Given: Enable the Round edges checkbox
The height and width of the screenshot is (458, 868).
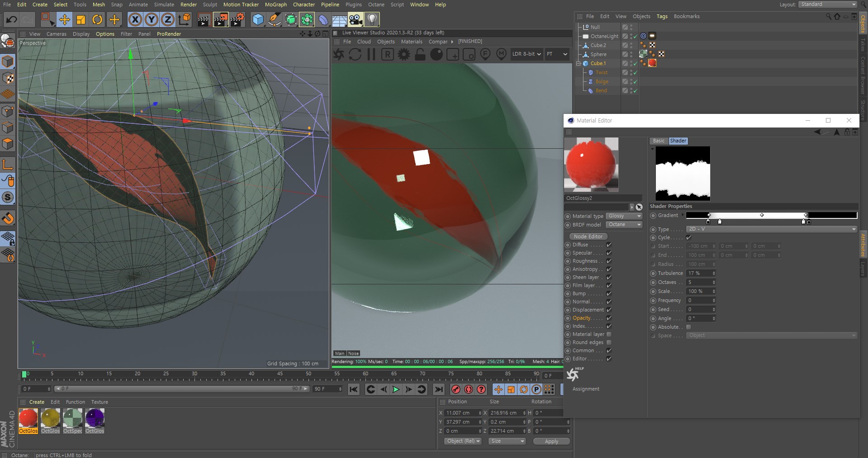Looking at the screenshot, I should [609, 342].
